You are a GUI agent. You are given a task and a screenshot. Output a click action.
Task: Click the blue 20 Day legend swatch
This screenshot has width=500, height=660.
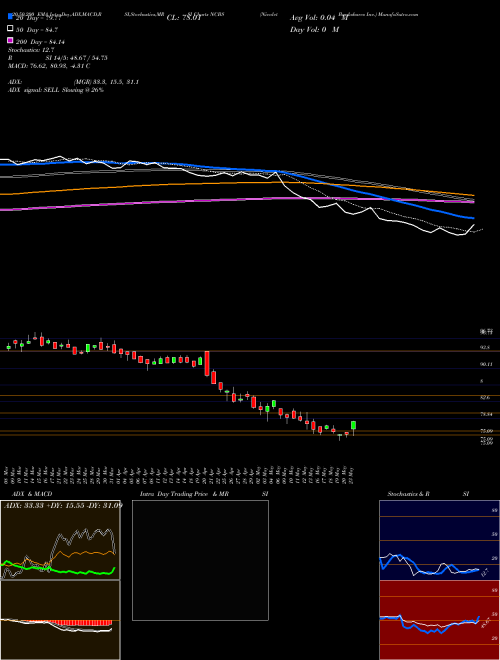tap(11, 16)
